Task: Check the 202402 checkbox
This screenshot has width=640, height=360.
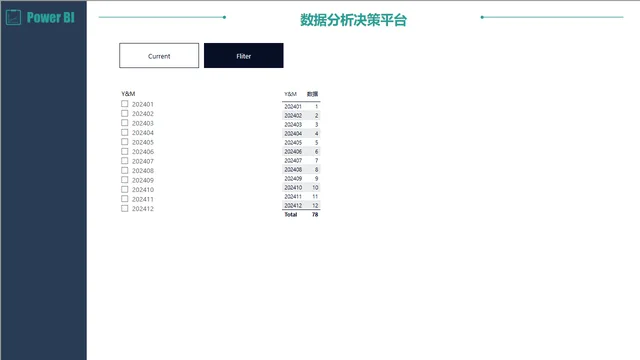Action: [x=124, y=113]
